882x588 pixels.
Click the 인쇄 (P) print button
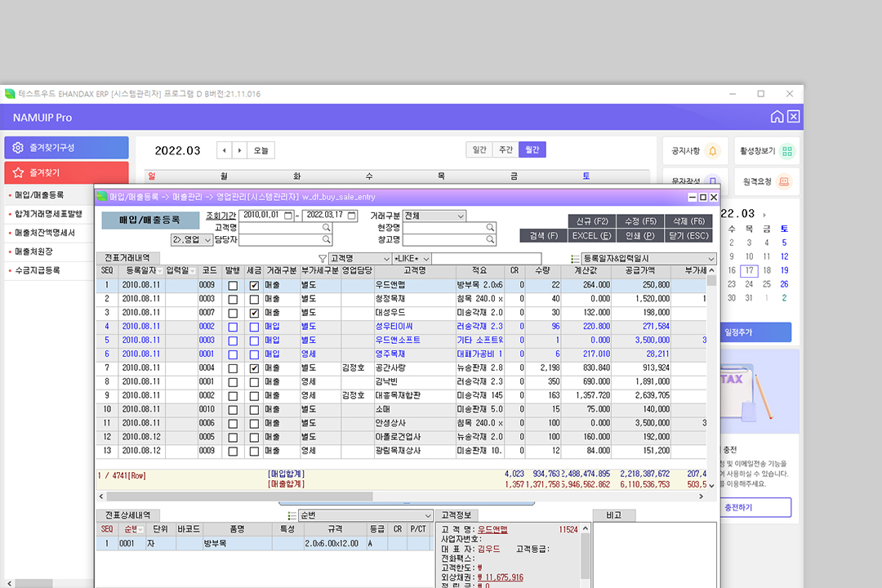pos(641,236)
